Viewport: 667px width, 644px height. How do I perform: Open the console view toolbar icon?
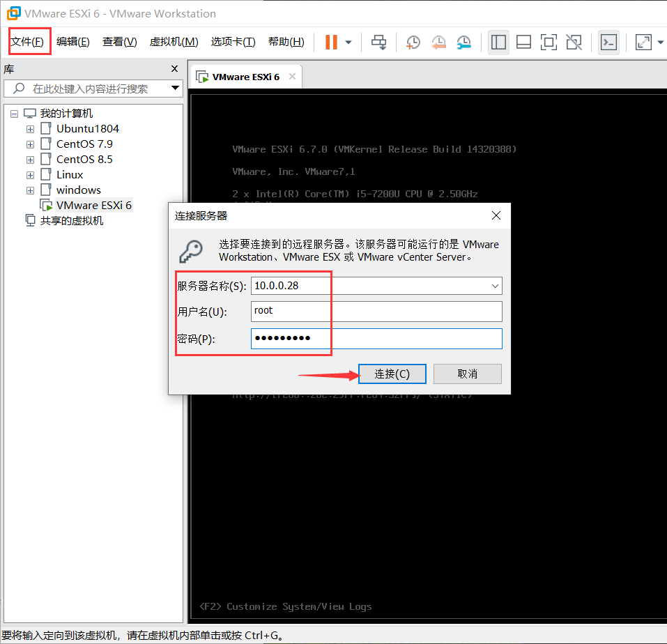tap(608, 42)
